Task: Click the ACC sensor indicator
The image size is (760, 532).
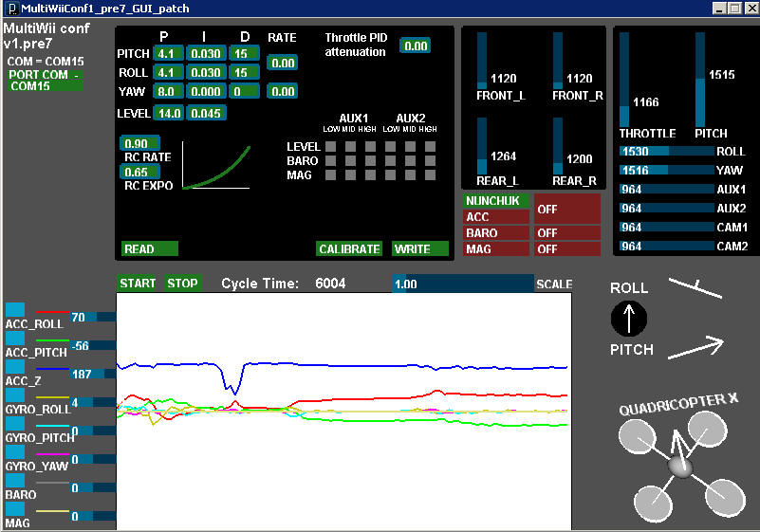Action: 496,216
